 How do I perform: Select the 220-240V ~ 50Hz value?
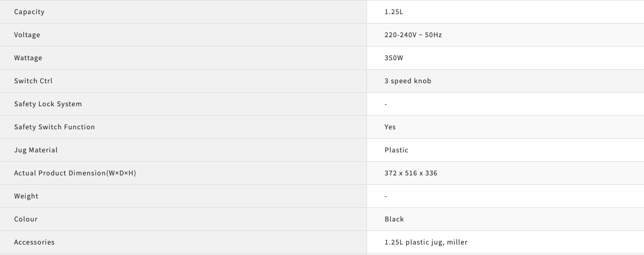pyautogui.click(x=413, y=35)
